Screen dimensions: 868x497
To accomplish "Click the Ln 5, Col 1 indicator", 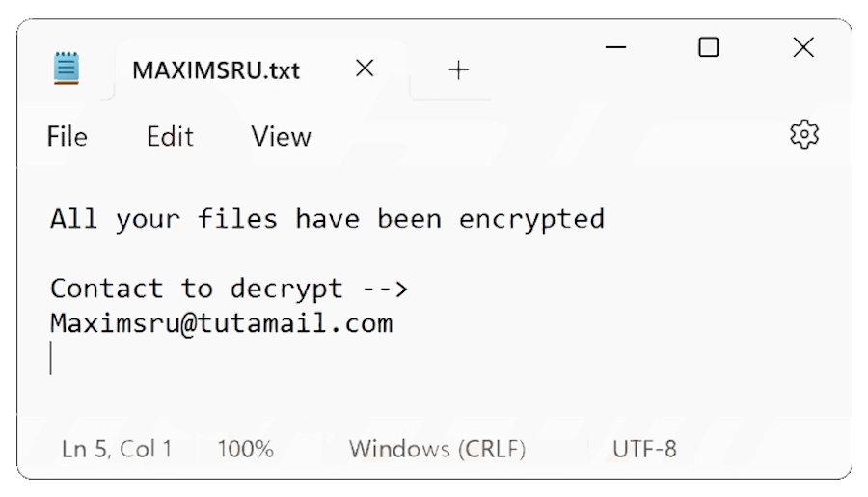I will (x=117, y=449).
